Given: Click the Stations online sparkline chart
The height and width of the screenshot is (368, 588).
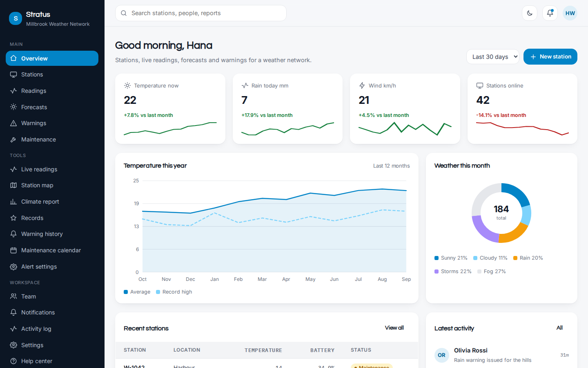Looking at the screenshot, I should pyautogui.click(x=522, y=129).
